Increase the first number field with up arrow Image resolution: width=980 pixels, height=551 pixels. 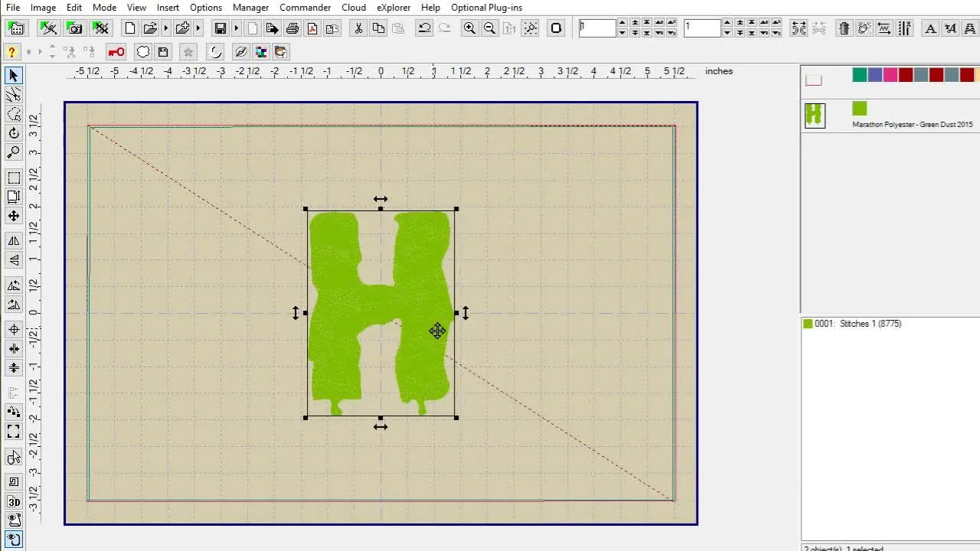[x=622, y=23]
